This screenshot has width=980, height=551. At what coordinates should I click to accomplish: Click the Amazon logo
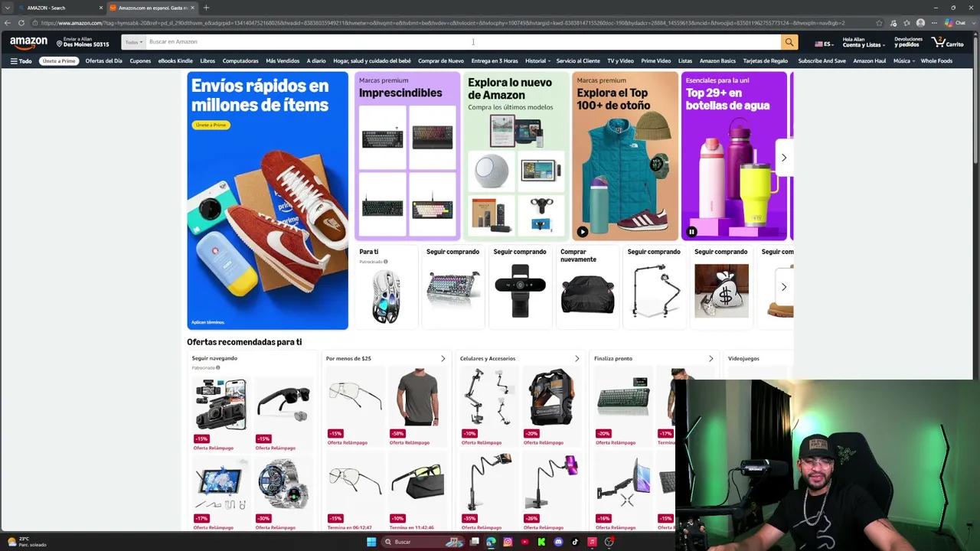[x=28, y=43]
